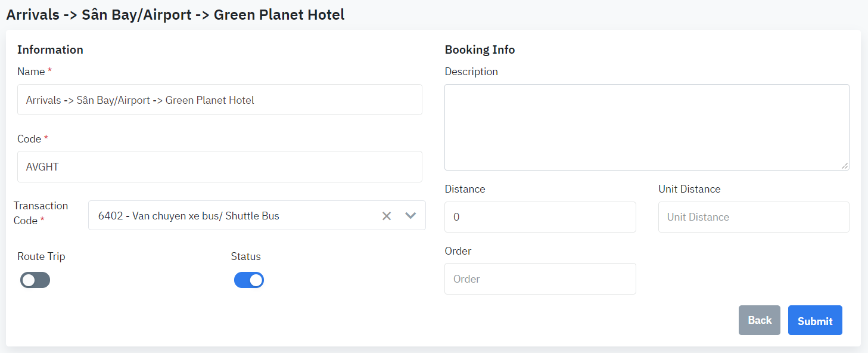Viewport: 868px width, 353px height.
Task: Click the Status label text
Action: (245, 256)
